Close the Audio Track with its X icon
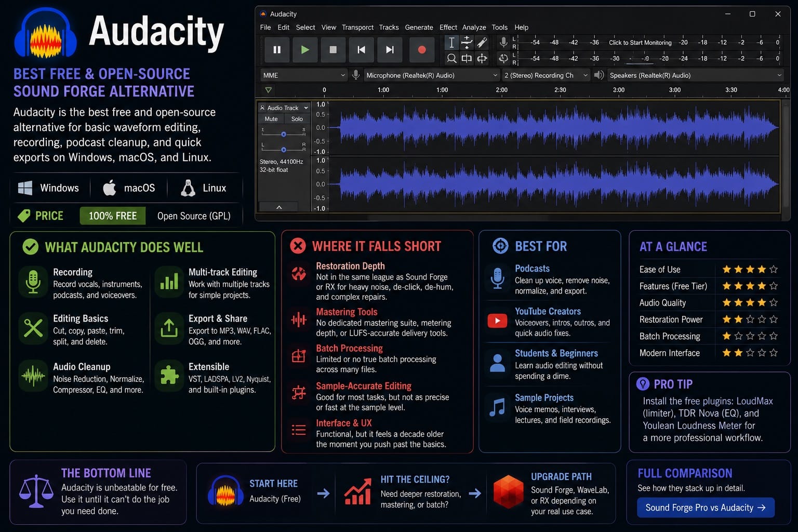Image resolution: width=798 pixels, height=532 pixels. [262, 108]
